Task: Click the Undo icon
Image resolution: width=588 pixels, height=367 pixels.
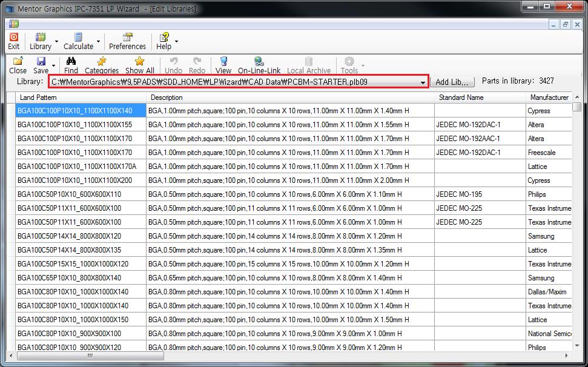Action: (174, 61)
